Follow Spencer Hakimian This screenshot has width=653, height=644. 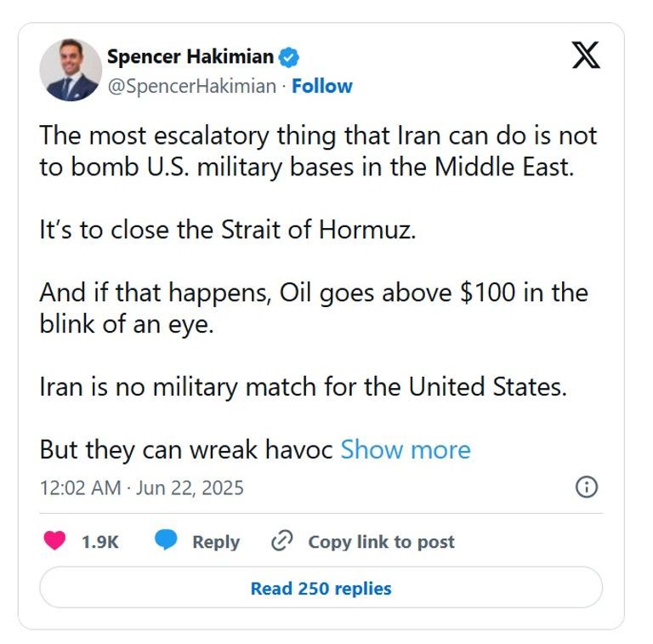pos(322,86)
